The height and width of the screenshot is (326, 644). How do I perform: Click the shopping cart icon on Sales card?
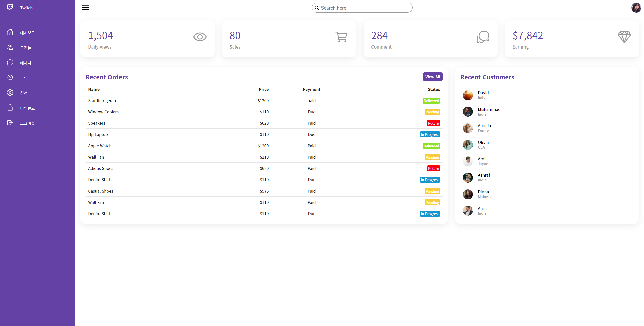(341, 37)
